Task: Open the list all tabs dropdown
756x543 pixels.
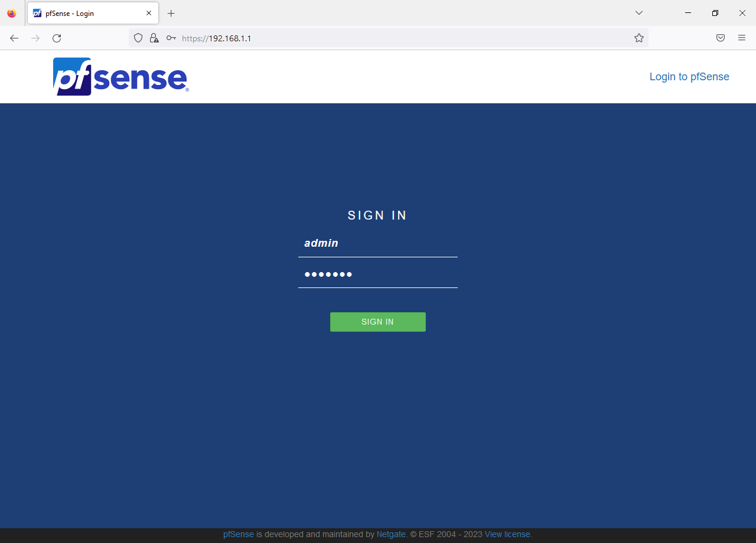Action: [639, 13]
